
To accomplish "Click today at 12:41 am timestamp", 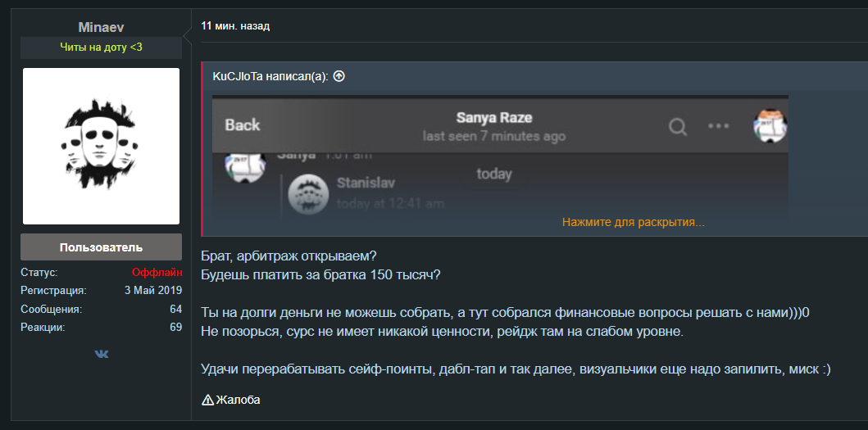I will (390, 204).
